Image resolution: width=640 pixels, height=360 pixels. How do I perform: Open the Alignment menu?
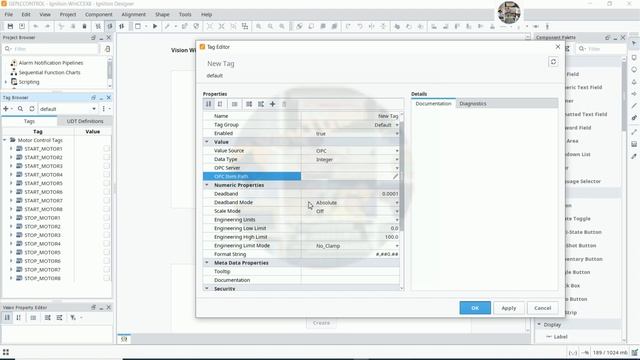coord(133,14)
